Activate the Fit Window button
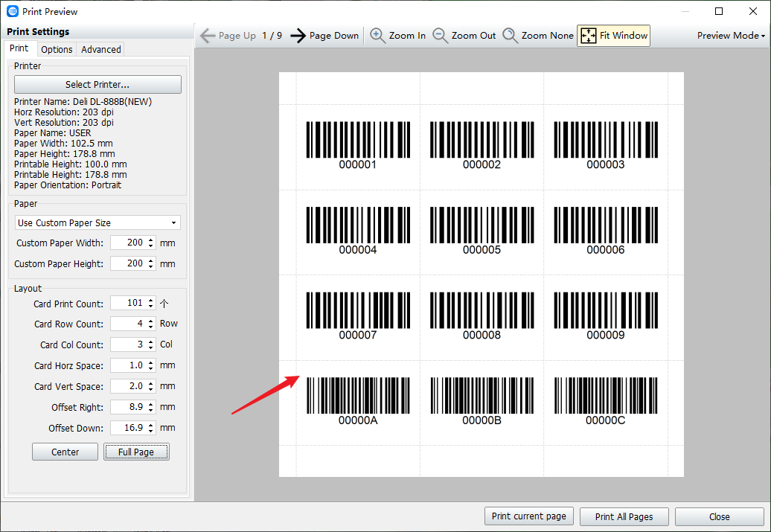This screenshot has height=532, width=771. click(614, 36)
